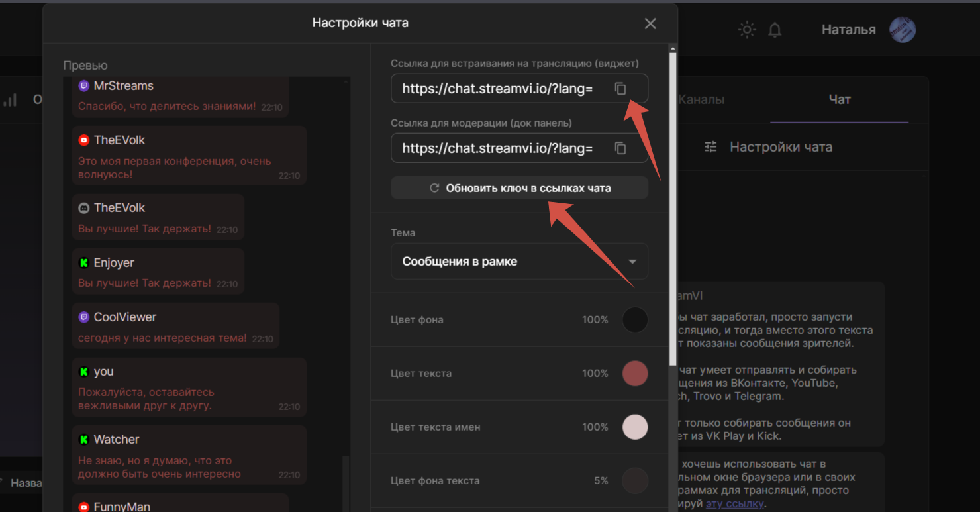This screenshot has height=512, width=980.
Task: Click Kick icon next to you
Action: click(x=84, y=372)
